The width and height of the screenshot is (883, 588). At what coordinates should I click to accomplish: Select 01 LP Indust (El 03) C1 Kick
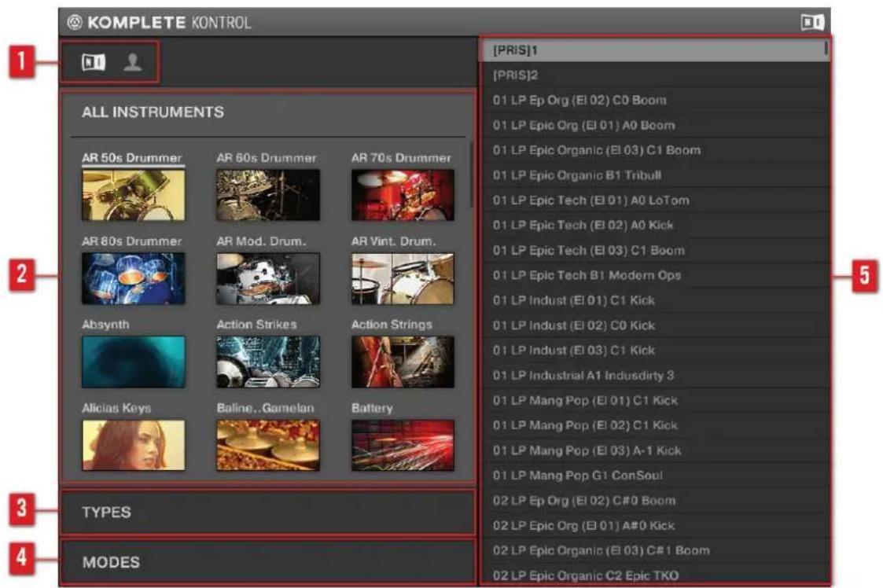pos(655,351)
